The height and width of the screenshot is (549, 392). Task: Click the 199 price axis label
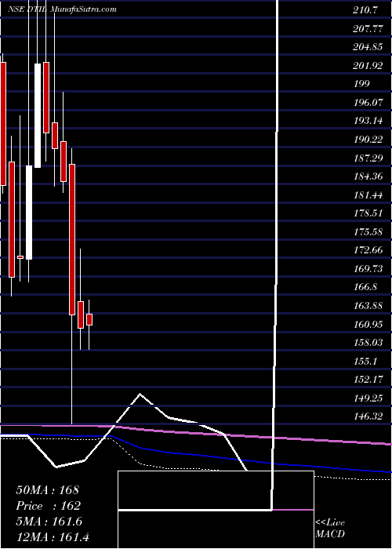click(361, 84)
